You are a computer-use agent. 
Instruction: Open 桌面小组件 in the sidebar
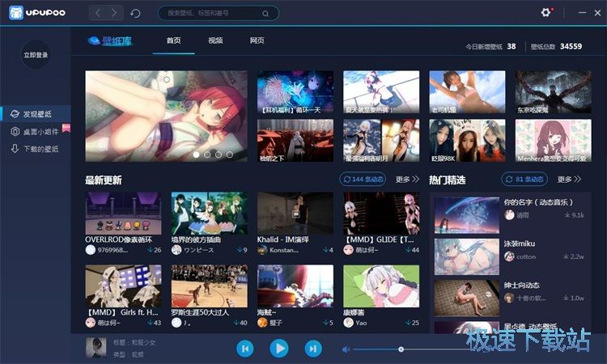pyautogui.click(x=36, y=132)
